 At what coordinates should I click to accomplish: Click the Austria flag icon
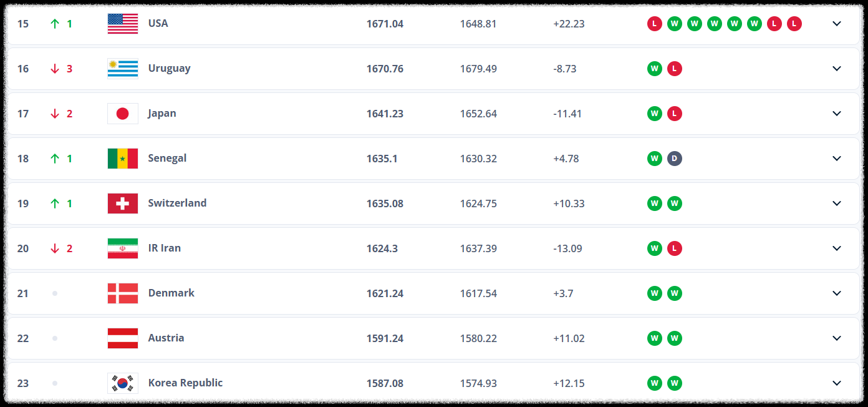[123, 338]
